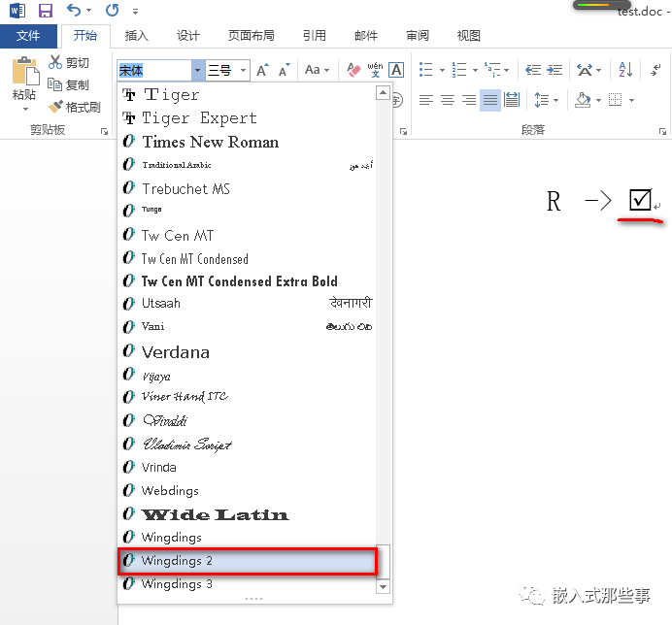
Task: Open the 粘贴 options dropdown arrow
Action: click(25, 110)
